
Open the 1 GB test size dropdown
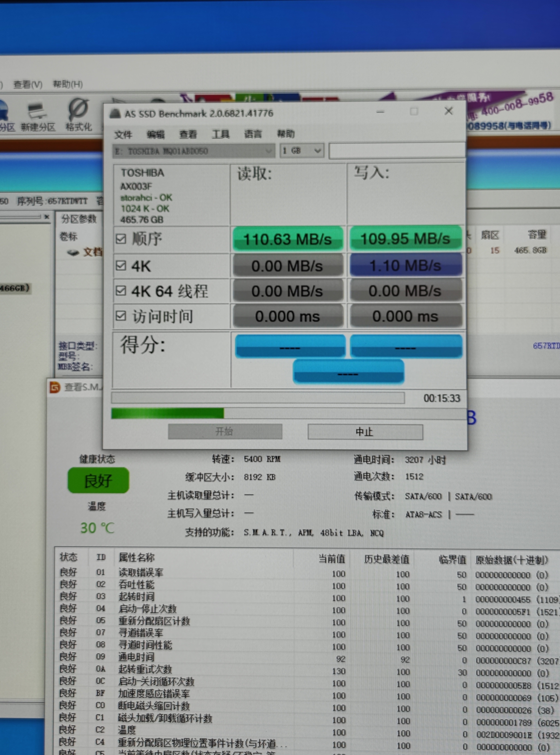coord(302,151)
